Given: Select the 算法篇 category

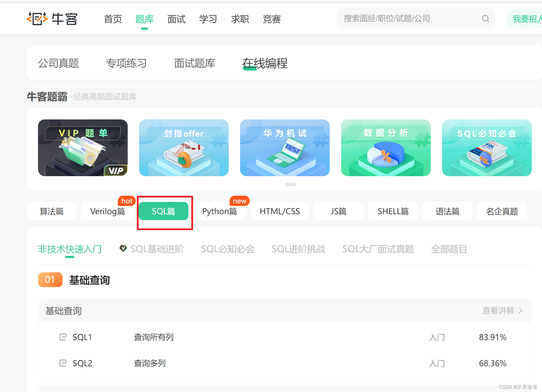Looking at the screenshot, I should [x=52, y=211].
